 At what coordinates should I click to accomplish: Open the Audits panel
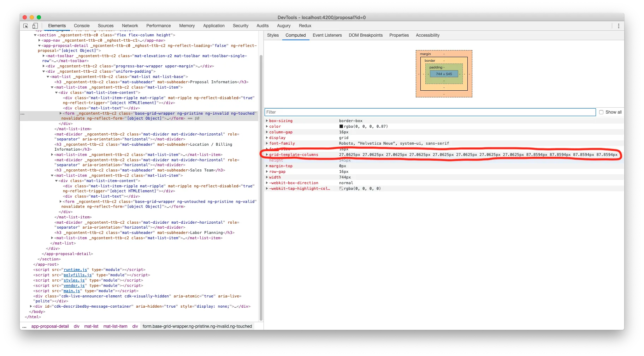pyautogui.click(x=262, y=26)
